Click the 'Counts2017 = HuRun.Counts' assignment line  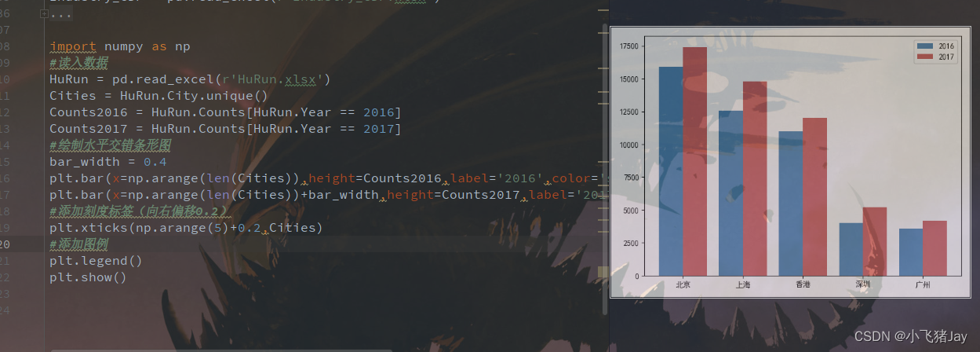click(x=225, y=129)
